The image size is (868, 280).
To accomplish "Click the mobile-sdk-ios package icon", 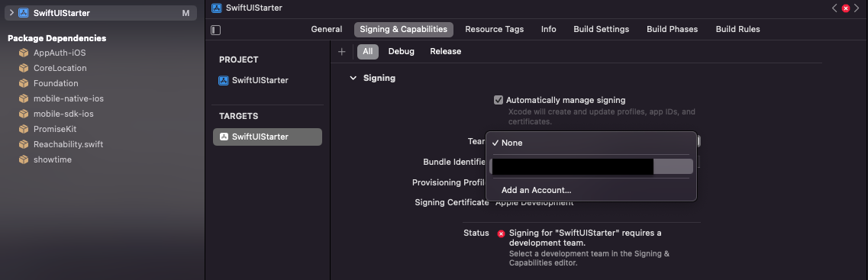I will point(23,114).
